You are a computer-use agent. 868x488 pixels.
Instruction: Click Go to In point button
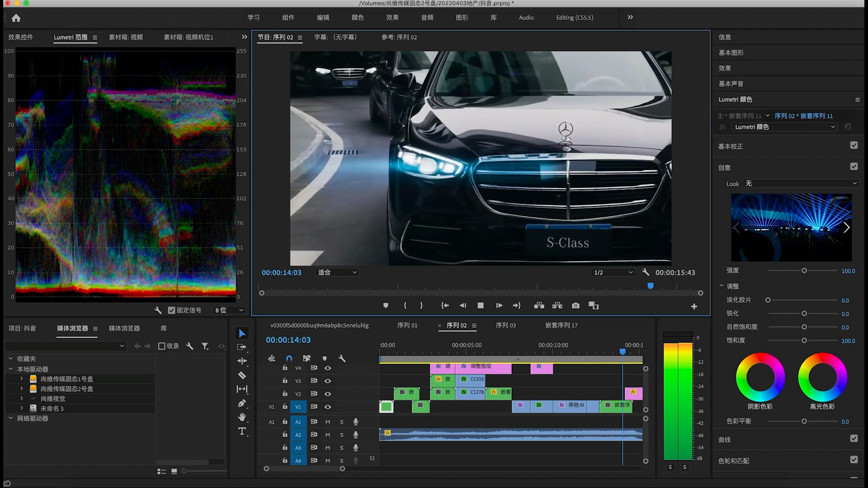(445, 306)
